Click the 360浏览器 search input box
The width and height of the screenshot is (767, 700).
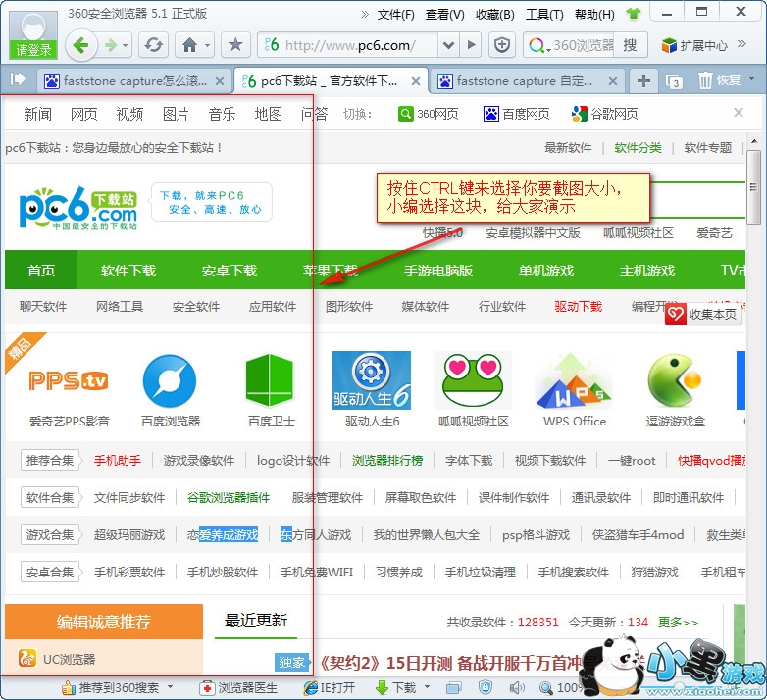[583, 45]
